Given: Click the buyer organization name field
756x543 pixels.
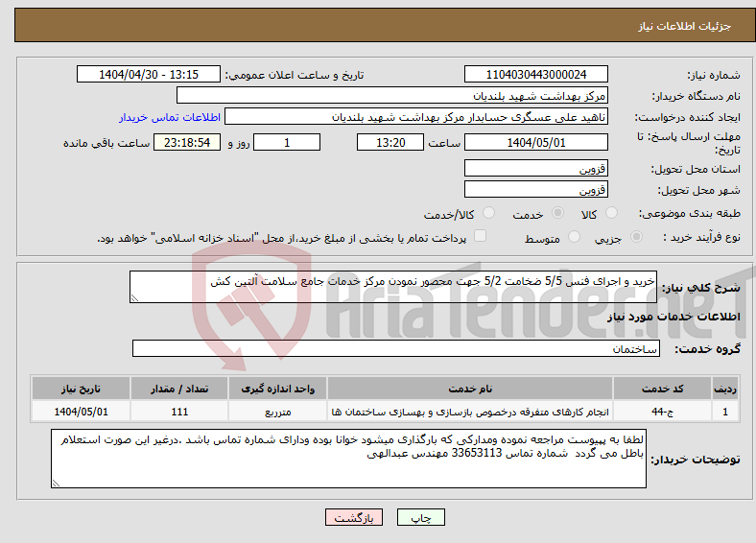Looking at the screenshot, I should pos(392,96).
